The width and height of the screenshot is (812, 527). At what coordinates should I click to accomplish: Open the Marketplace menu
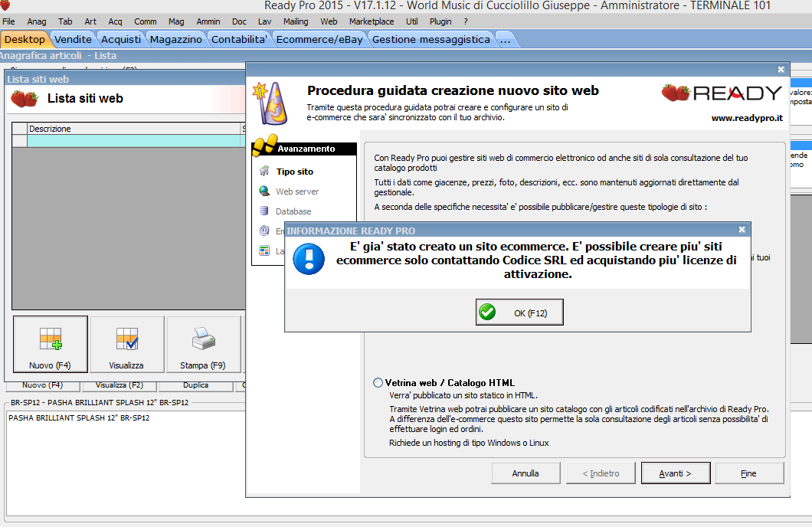point(372,21)
